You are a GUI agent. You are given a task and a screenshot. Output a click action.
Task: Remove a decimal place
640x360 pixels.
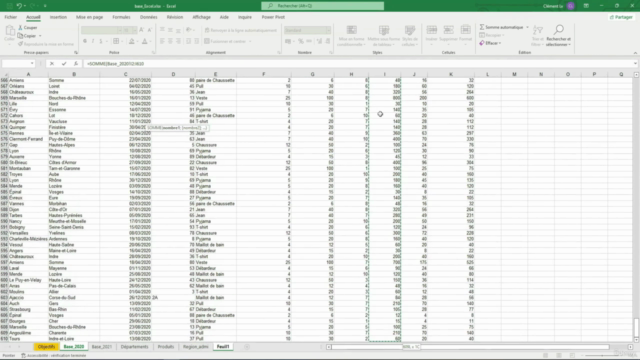tap(328, 41)
